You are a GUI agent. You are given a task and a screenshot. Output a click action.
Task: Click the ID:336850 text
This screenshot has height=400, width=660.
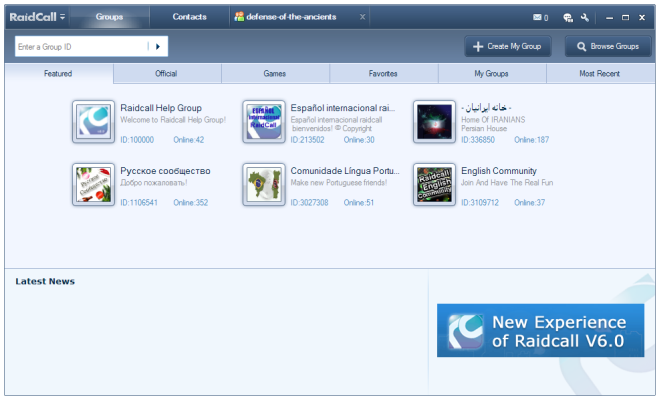pyautogui.click(x=478, y=140)
